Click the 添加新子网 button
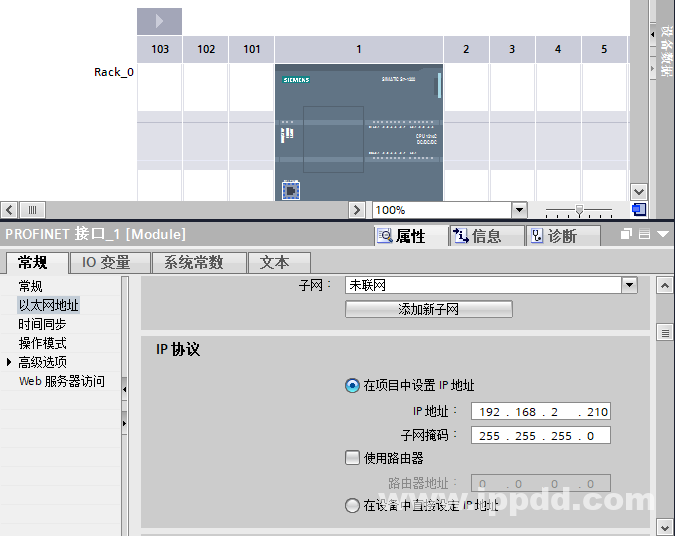This screenshot has height=536, width=675. point(429,309)
